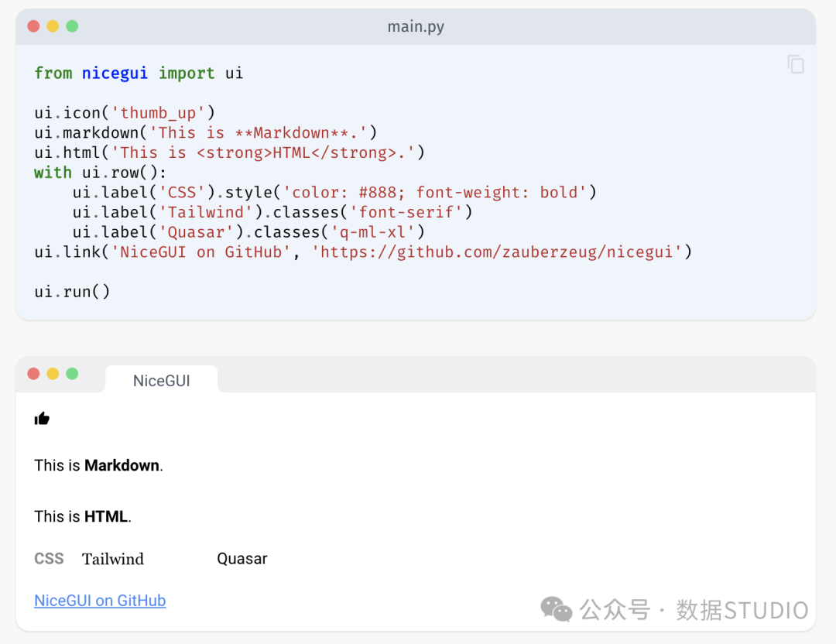836x644 pixels.
Task: Minimize the main.py window with the yellow button
Action: [53, 26]
